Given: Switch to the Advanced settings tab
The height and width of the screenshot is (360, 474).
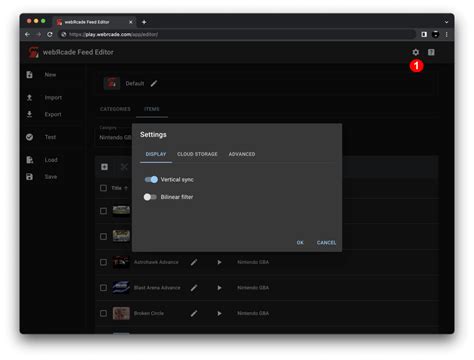Looking at the screenshot, I should pos(242,154).
